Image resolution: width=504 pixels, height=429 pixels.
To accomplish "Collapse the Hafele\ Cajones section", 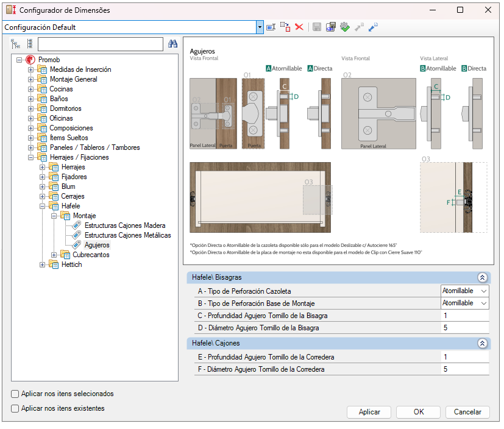I will [x=482, y=343].
